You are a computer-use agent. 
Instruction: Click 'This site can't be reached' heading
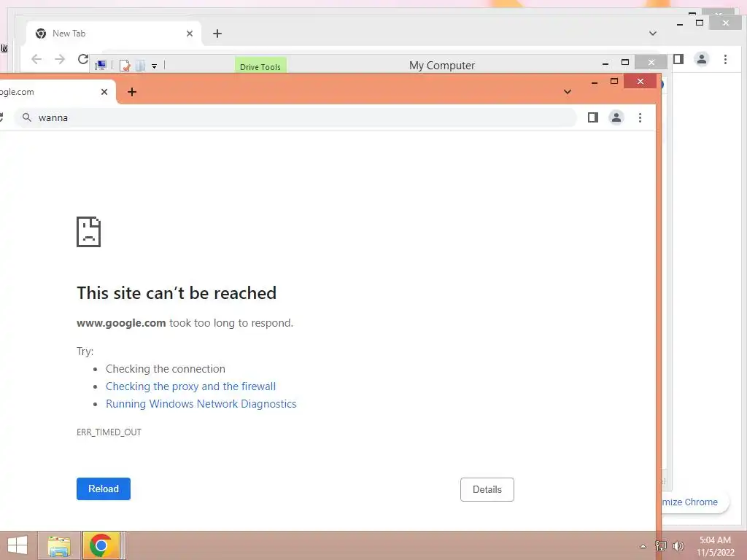[x=177, y=293]
